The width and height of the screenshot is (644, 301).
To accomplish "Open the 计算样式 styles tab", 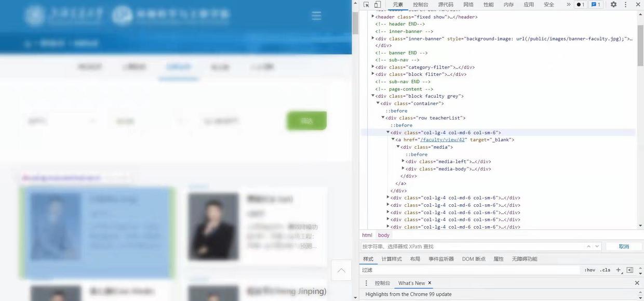I will (392, 259).
